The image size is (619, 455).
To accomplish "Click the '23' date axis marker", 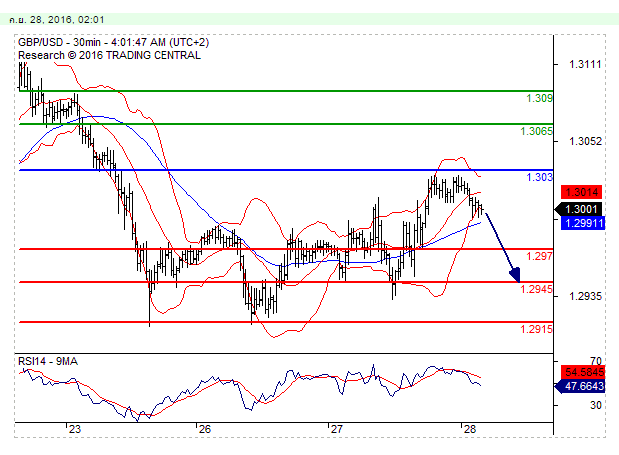I will click(x=75, y=429).
